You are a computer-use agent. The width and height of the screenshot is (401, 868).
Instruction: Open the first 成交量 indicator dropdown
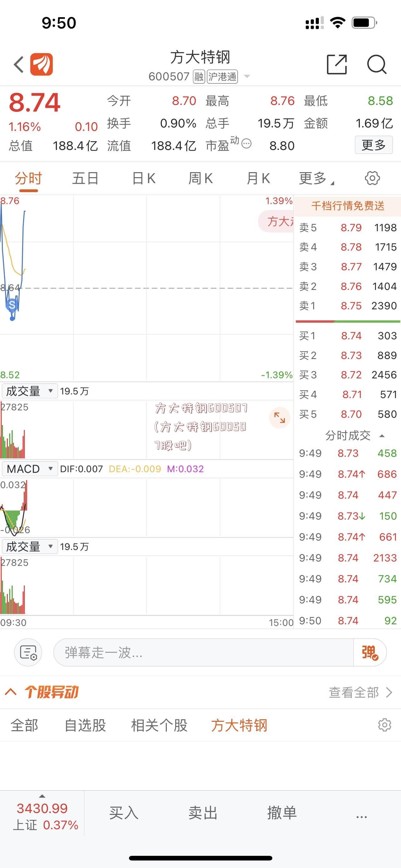pos(29,391)
